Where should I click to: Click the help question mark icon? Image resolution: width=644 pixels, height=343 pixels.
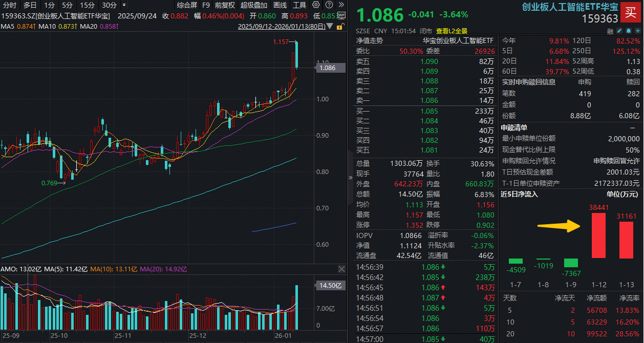tap(329, 5)
